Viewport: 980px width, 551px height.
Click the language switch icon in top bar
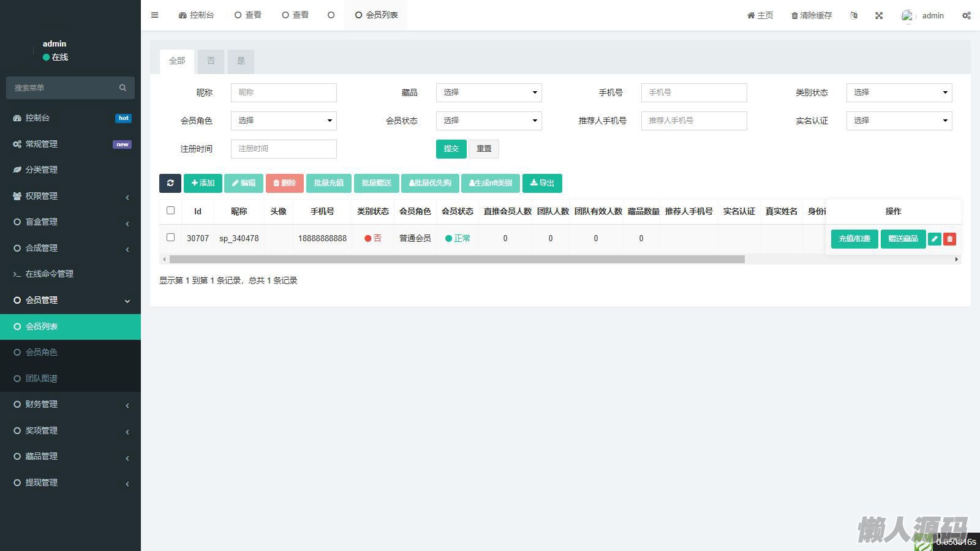pos(853,15)
